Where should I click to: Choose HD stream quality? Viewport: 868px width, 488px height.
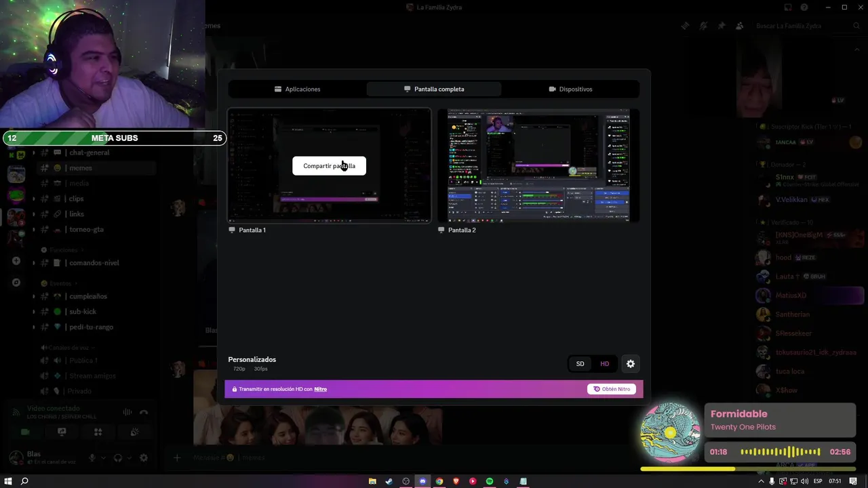(x=604, y=364)
